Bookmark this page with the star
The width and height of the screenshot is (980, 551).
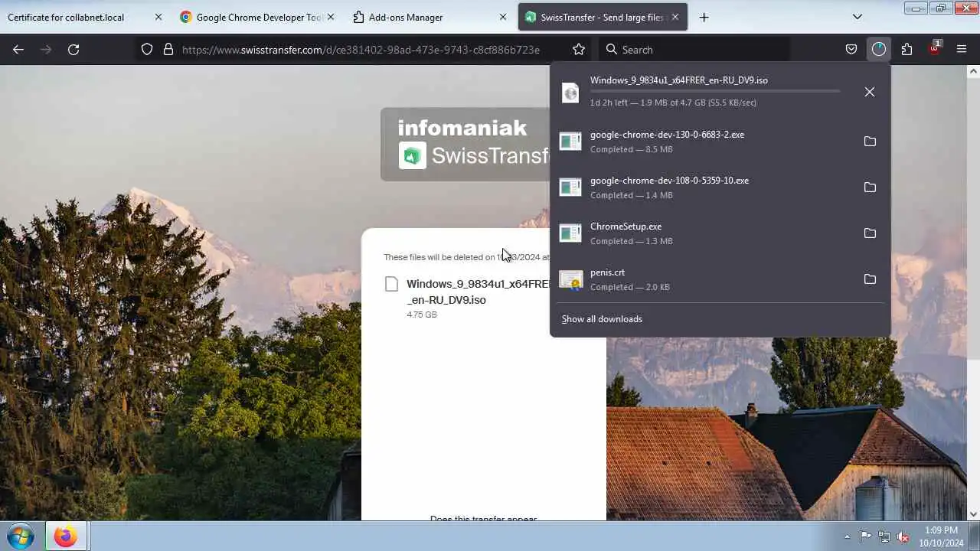pyautogui.click(x=579, y=50)
